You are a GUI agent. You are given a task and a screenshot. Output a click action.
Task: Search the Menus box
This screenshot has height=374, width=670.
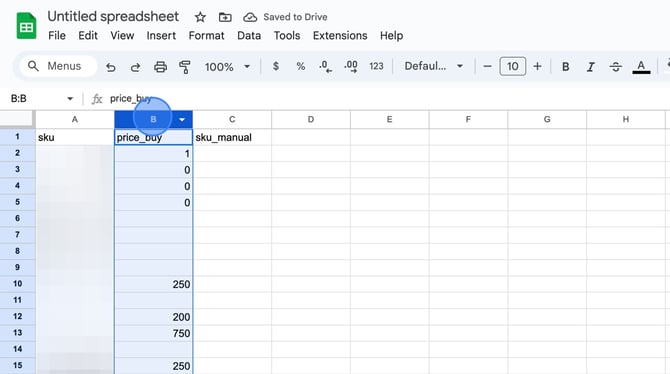click(58, 66)
